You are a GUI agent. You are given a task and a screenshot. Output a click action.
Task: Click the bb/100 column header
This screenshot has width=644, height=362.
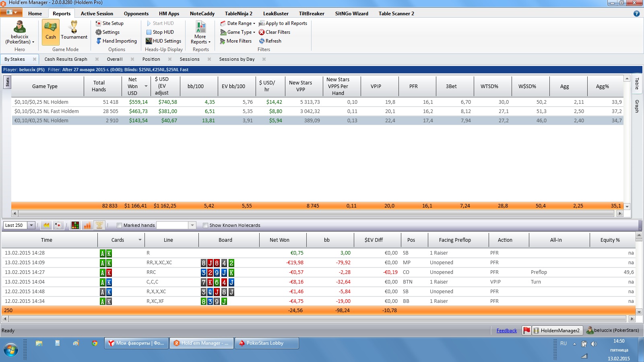(x=196, y=86)
